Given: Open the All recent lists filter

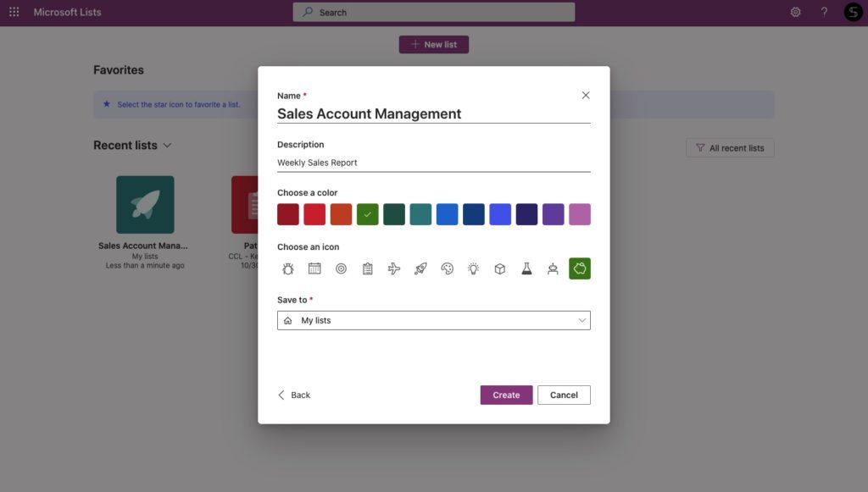Looking at the screenshot, I should (730, 147).
